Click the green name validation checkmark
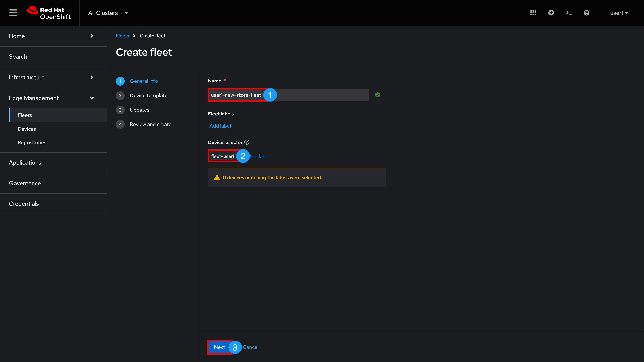Screen dimensions: 644x362 (378, 95)
